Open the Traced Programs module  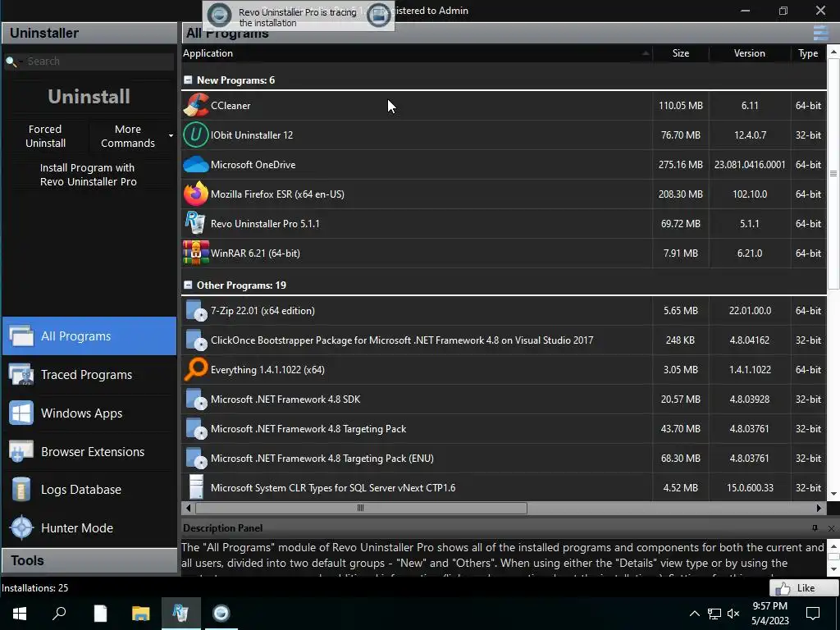pyautogui.click(x=89, y=374)
